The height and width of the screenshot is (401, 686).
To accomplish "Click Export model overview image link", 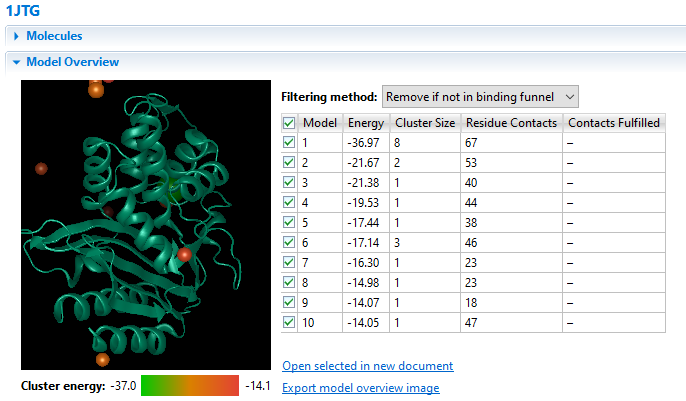I will pos(360,388).
